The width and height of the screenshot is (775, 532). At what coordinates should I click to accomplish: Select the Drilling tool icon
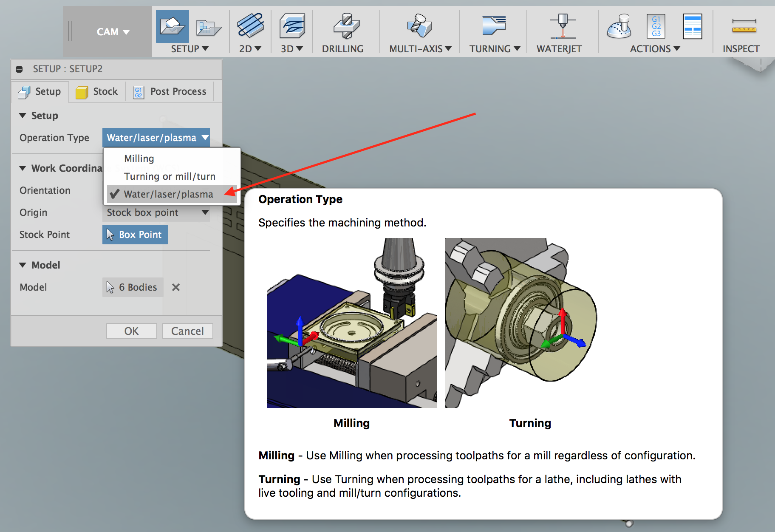click(346, 26)
